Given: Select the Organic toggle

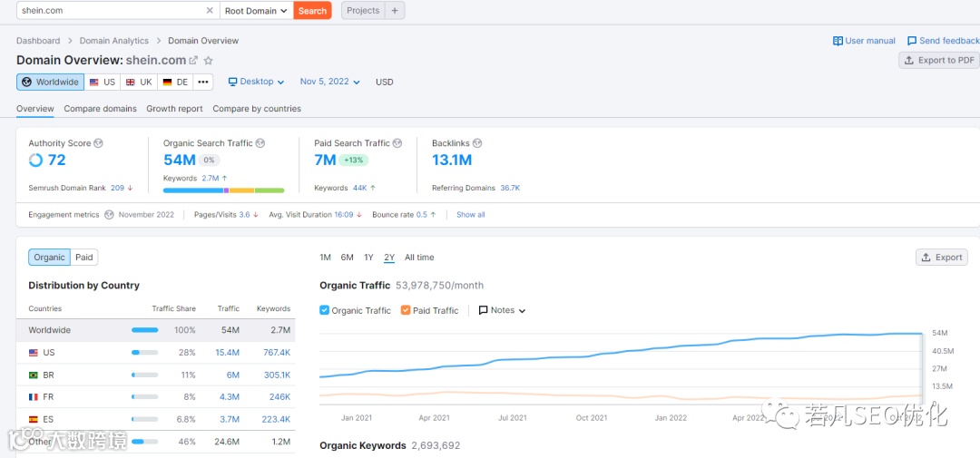Looking at the screenshot, I should 49,258.
